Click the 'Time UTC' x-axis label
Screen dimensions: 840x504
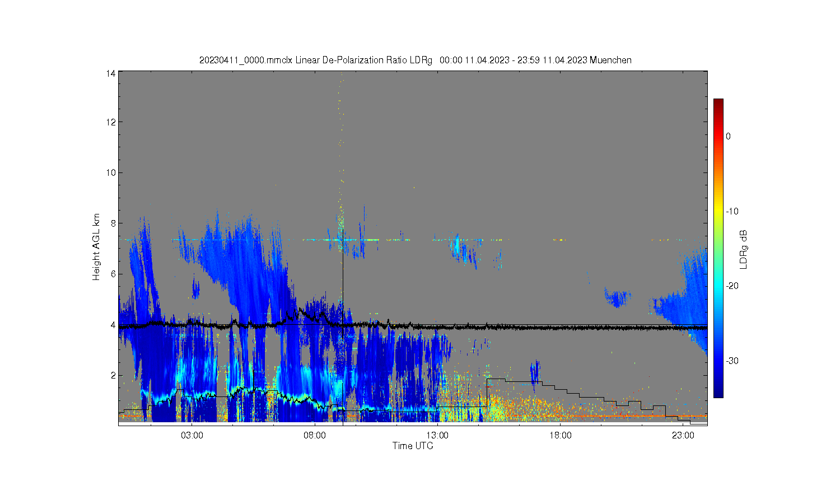413,446
